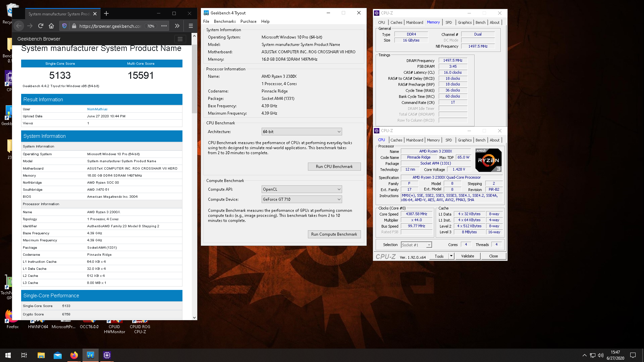The width and height of the screenshot is (644, 362).
Task: Click DRAM Frequency value 1497.5 MHz
Action: tap(453, 60)
